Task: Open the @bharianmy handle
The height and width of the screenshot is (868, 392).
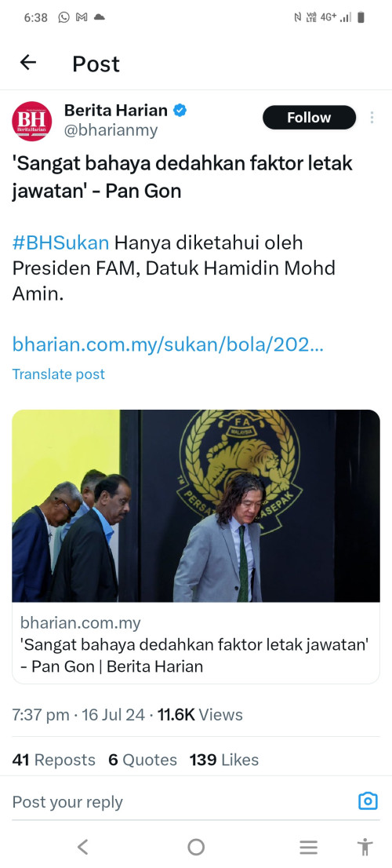Action: 111,130
